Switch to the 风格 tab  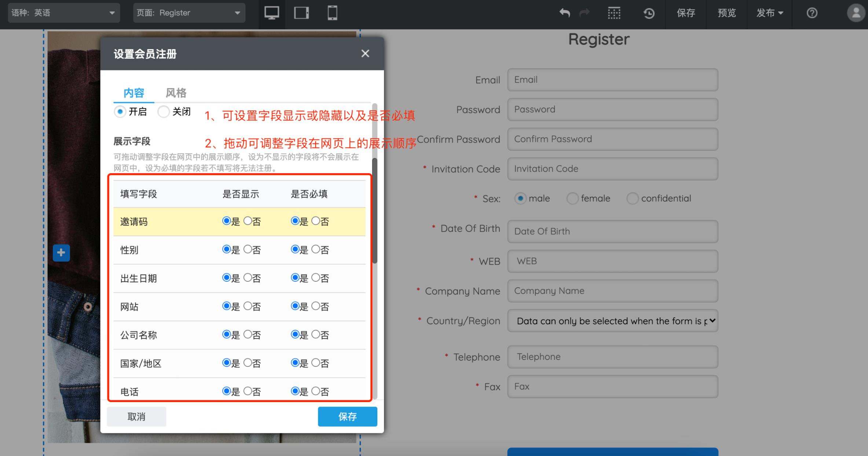point(176,93)
